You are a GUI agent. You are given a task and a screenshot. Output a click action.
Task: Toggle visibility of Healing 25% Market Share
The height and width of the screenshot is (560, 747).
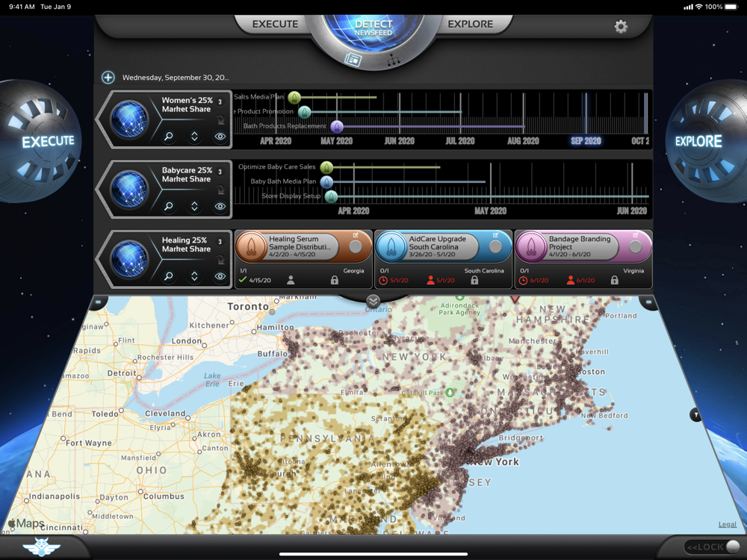coord(220,276)
